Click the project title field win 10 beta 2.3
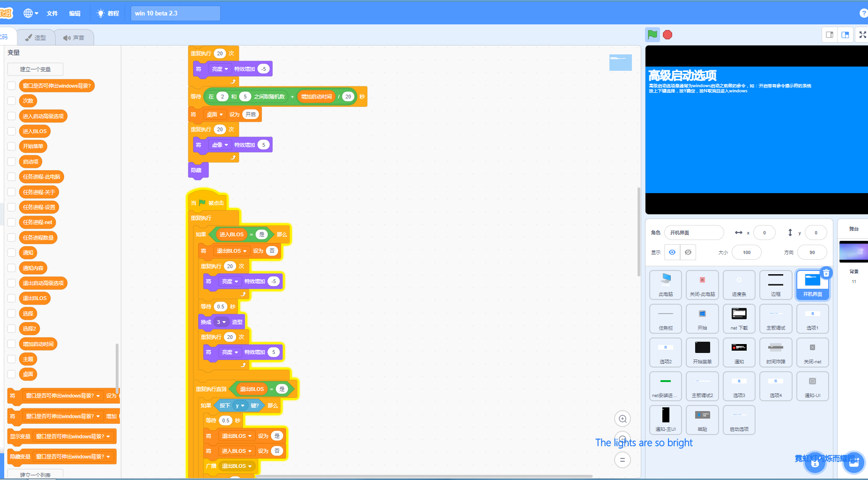The image size is (868, 480). (x=176, y=13)
